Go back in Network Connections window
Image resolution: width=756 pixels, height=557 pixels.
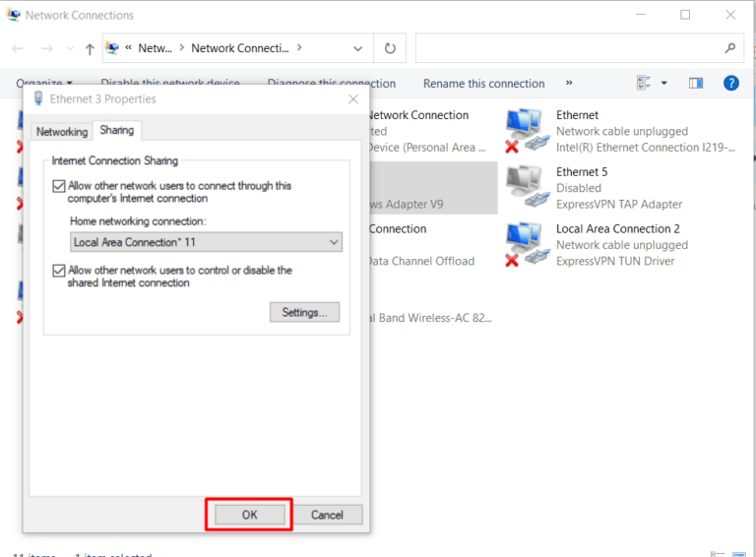pyautogui.click(x=18, y=48)
